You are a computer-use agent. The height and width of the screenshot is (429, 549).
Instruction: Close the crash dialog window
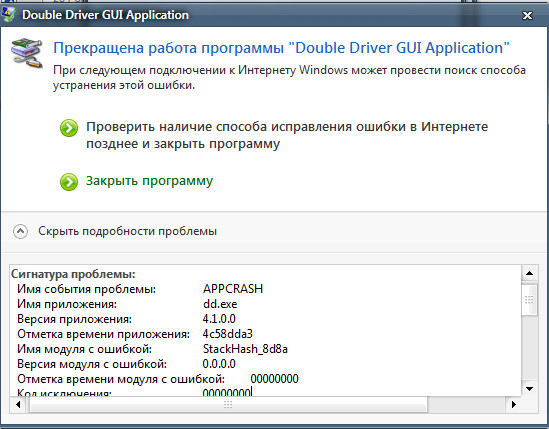pyautogui.click(x=527, y=15)
